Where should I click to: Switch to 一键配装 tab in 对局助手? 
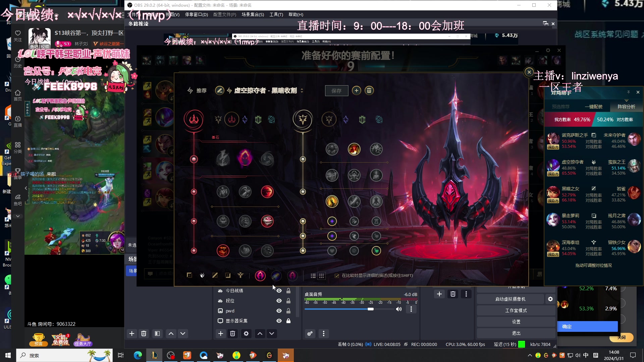click(x=594, y=107)
